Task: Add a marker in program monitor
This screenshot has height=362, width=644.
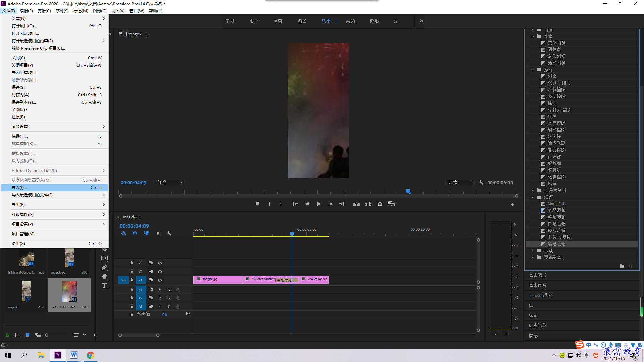Action: click(257, 204)
